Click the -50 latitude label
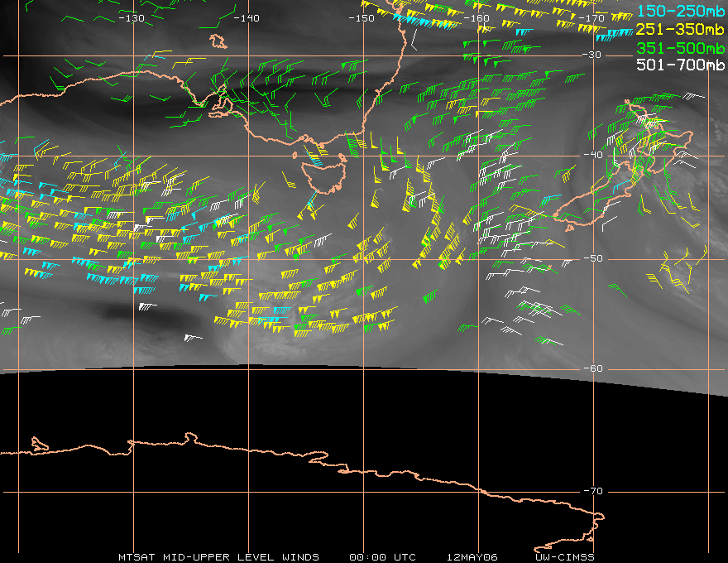The width and height of the screenshot is (728, 563). coord(593,258)
